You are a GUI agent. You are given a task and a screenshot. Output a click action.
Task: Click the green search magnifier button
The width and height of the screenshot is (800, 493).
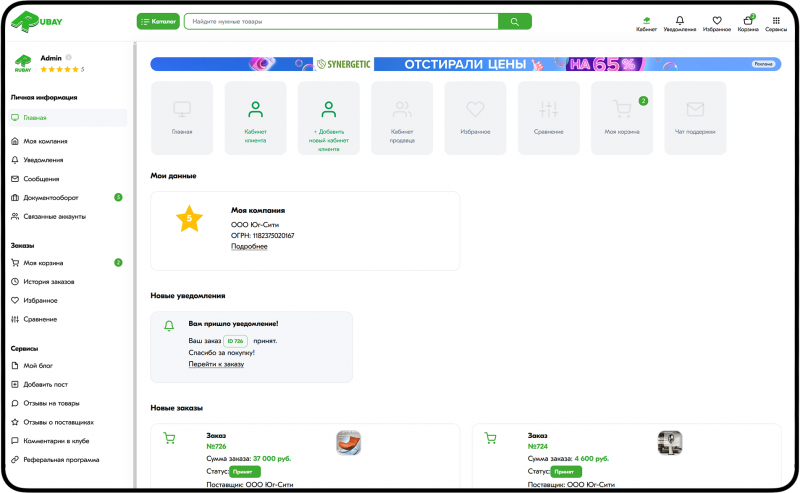click(x=515, y=21)
